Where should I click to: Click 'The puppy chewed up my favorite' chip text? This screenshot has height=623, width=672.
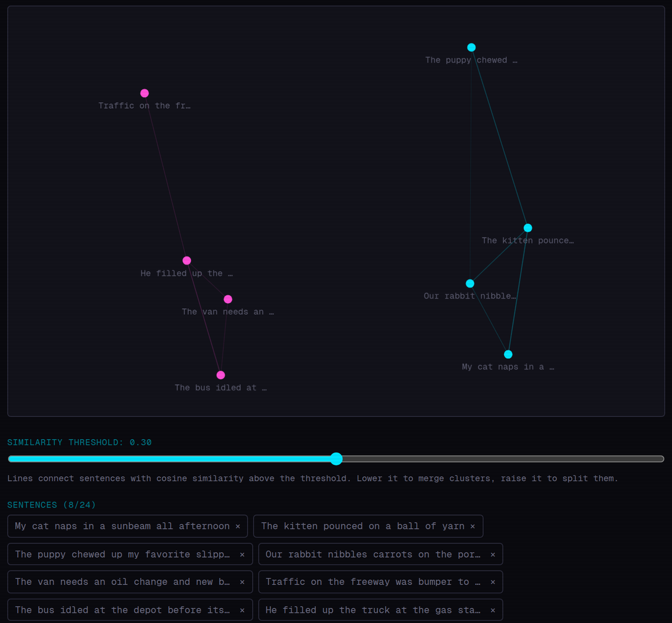pyautogui.click(x=123, y=554)
